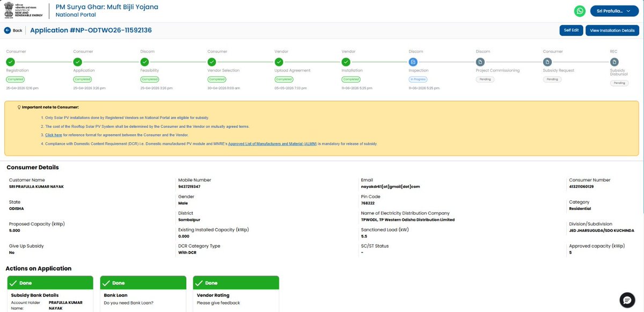
Task: Click the Ministry of New and Renewable Energy logo
Action: tap(23, 10)
